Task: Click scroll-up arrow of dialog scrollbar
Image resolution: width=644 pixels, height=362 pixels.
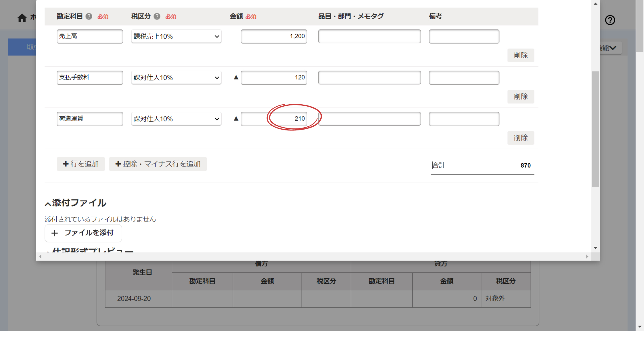Action: click(595, 4)
